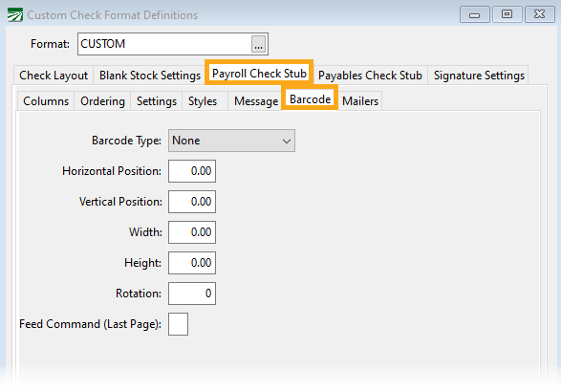Image resolution: width=561 pixels, height=392 pixels.
Task: Select the Payroll Check Stub tab
Action: click(x=259, y=73)
